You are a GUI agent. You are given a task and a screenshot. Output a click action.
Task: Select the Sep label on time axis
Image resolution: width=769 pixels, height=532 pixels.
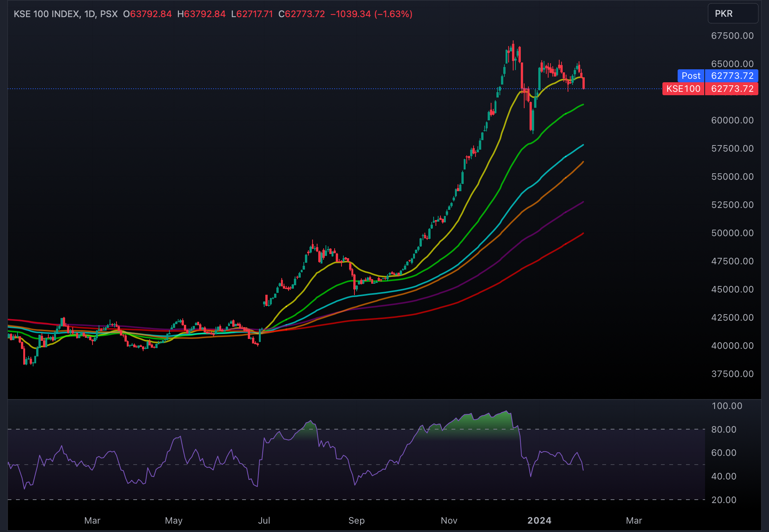tap(356, 521)
